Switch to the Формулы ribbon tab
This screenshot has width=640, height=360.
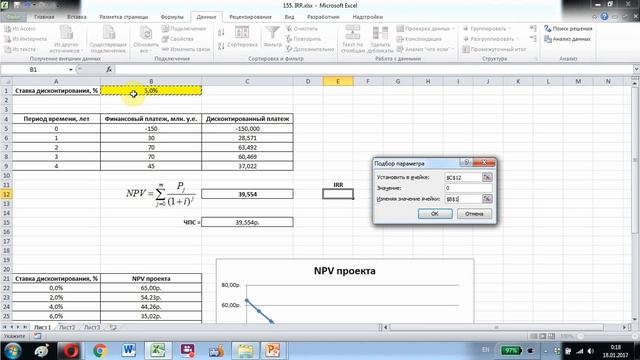(172, 17)
